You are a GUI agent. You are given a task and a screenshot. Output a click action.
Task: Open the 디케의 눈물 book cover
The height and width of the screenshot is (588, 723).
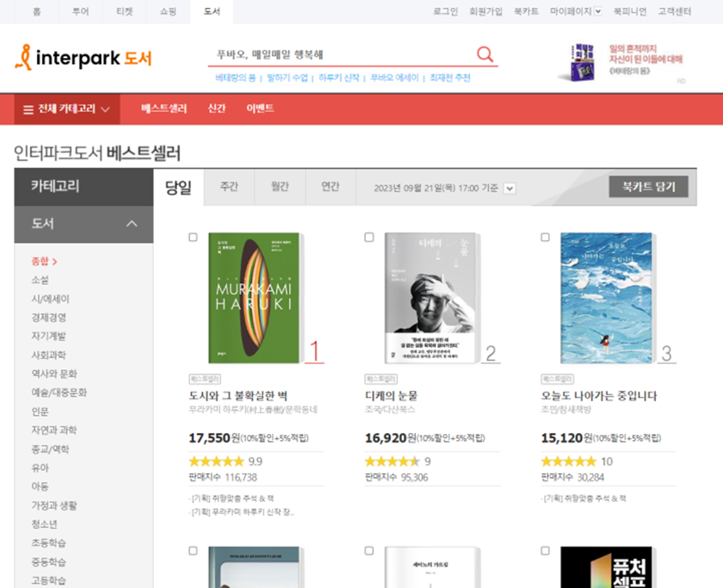click(x=432, y=298)
